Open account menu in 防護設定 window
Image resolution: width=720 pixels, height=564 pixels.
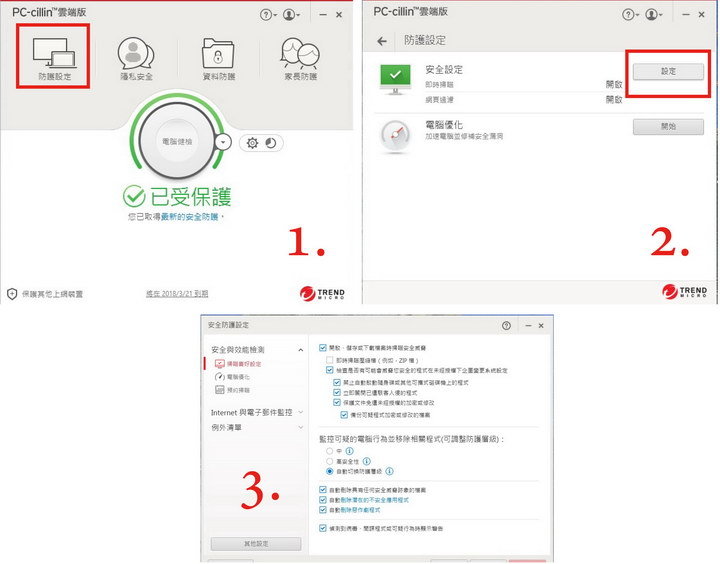click(653, 15)
